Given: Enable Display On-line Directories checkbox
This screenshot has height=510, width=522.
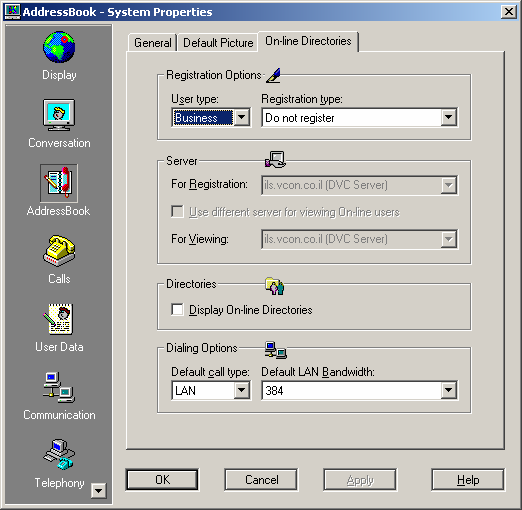Looking at the screenshot, I should click(177, 309).
